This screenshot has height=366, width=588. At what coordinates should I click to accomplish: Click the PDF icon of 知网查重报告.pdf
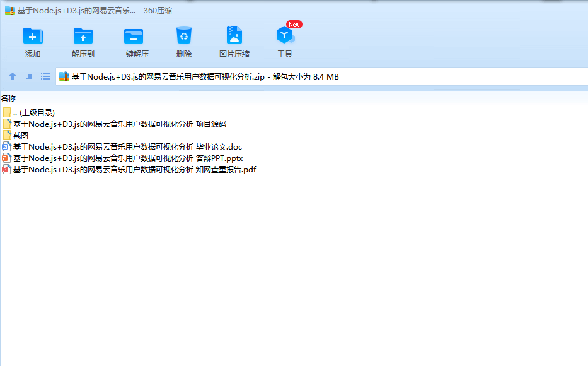tap(6, 169)
